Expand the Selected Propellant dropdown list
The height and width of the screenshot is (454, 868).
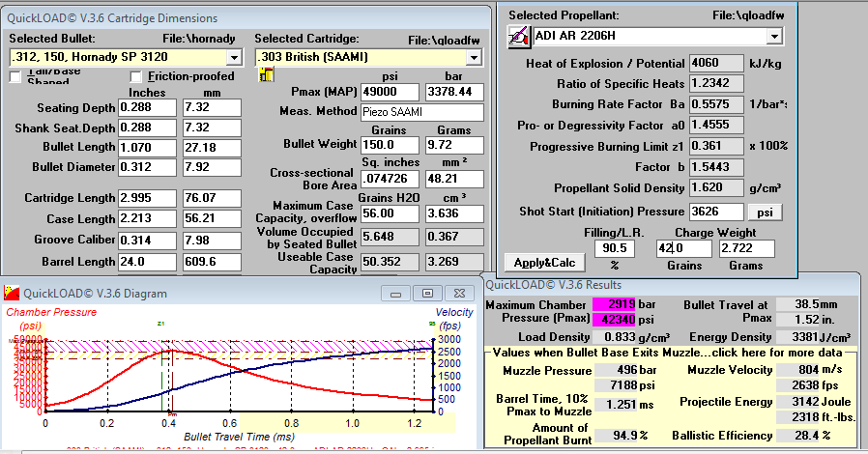click(774, 37)
